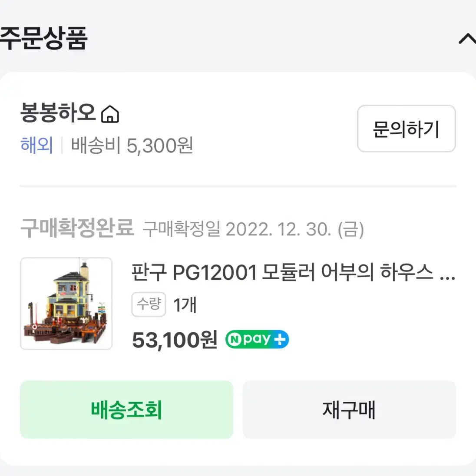
Task: Tap the pay wordmark in Npay badge
Action: [257, 339]
